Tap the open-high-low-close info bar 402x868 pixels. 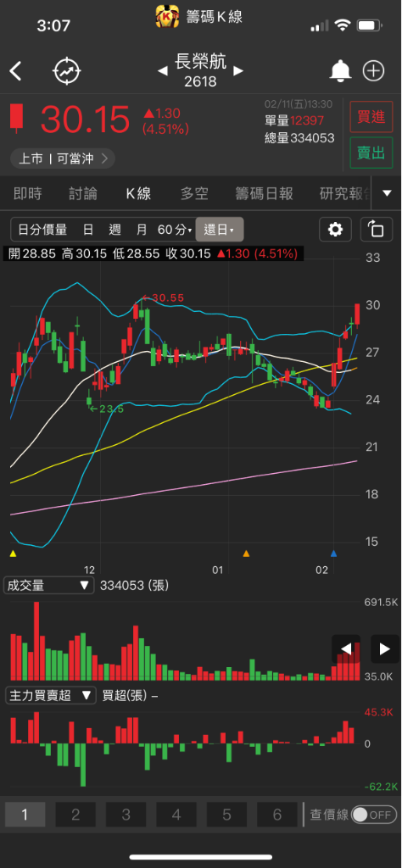tap(154, 254)
